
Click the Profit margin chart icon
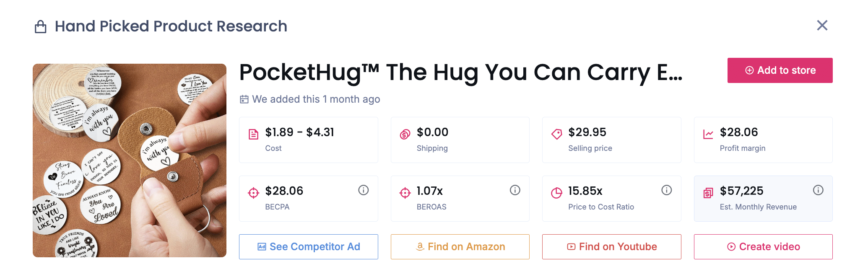[708, 134]
